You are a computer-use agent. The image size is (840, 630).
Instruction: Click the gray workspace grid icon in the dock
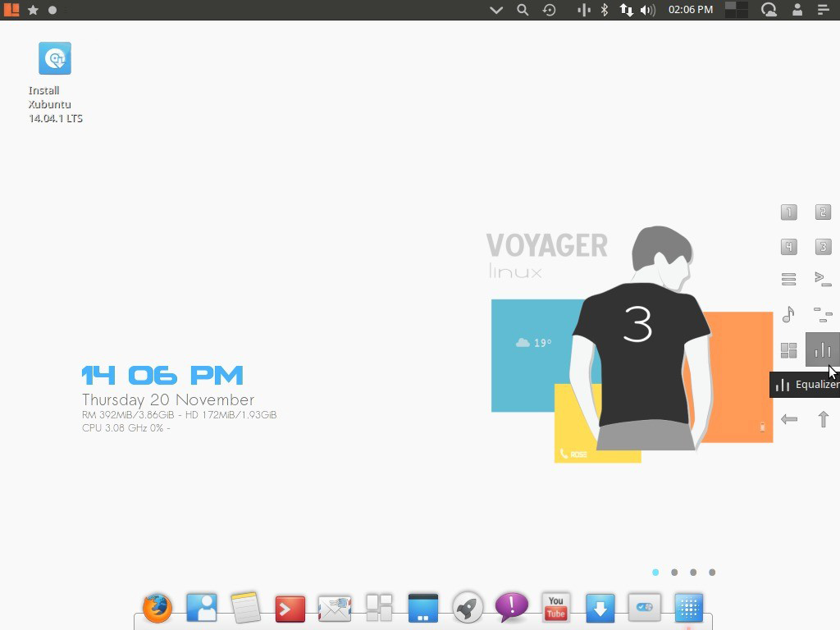pyautogui.click(x=379, y=608)
